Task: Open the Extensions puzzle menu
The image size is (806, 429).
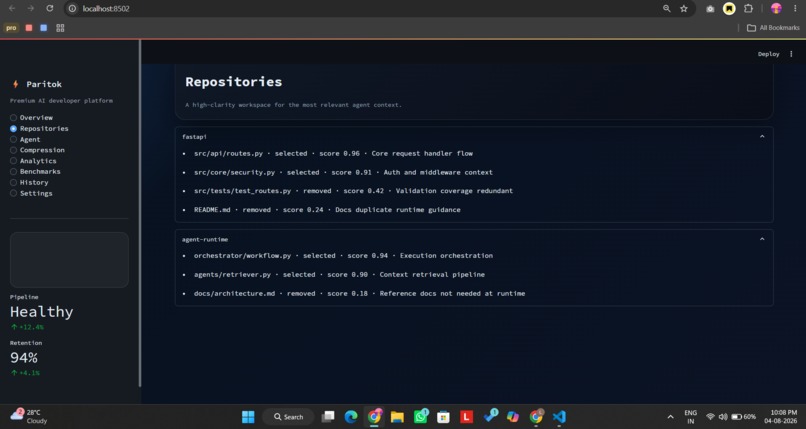Action: click(748, 9)
